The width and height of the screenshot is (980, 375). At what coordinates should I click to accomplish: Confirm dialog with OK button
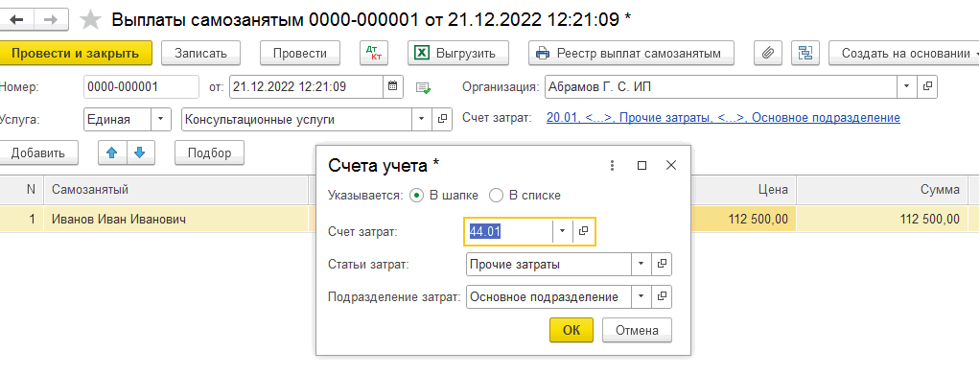coord(572,330)
